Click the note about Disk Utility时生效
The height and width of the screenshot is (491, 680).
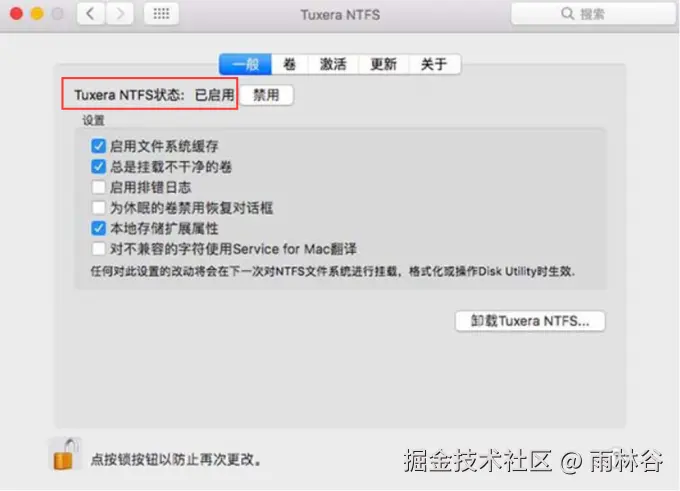click(333, 272)
